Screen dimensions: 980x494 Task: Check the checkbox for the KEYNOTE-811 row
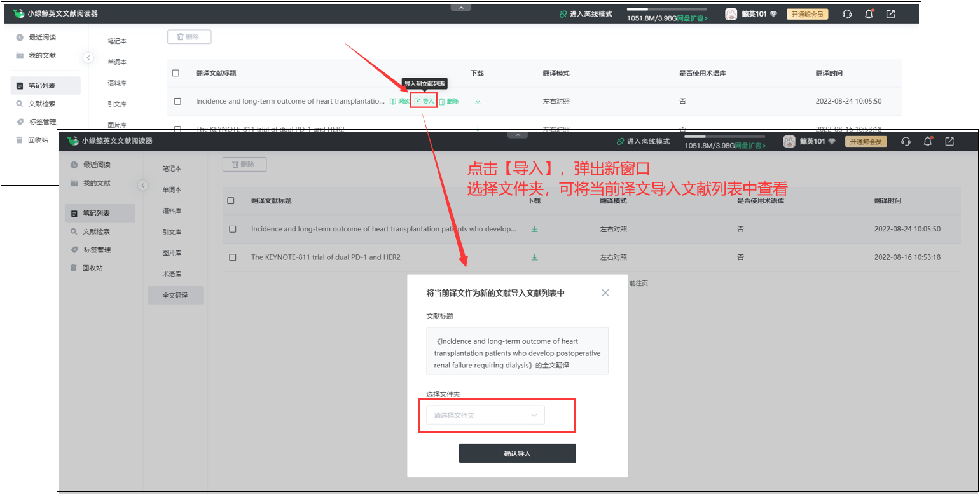233,257
